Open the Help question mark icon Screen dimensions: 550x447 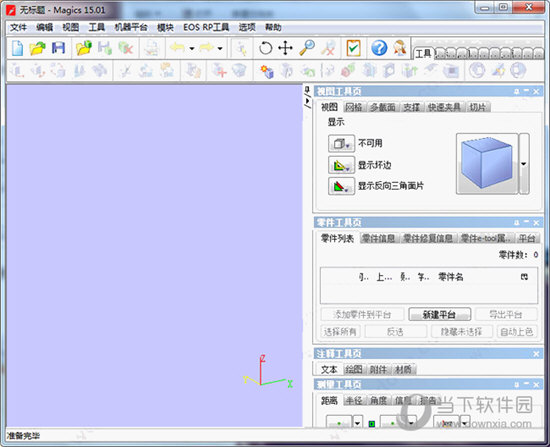point(379,48)
